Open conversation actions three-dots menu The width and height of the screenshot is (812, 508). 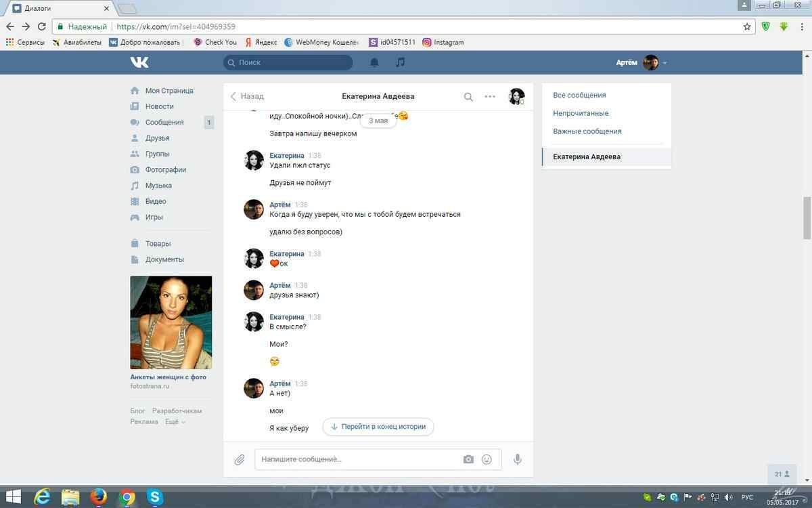point(490,97)
